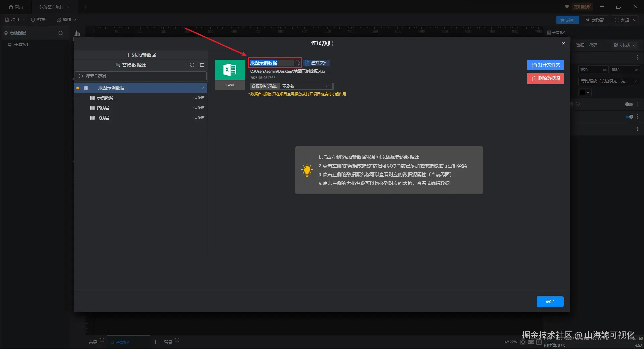Click the 搜索关键词 search field
Viewport: 644px width, 349px height.
141,76
